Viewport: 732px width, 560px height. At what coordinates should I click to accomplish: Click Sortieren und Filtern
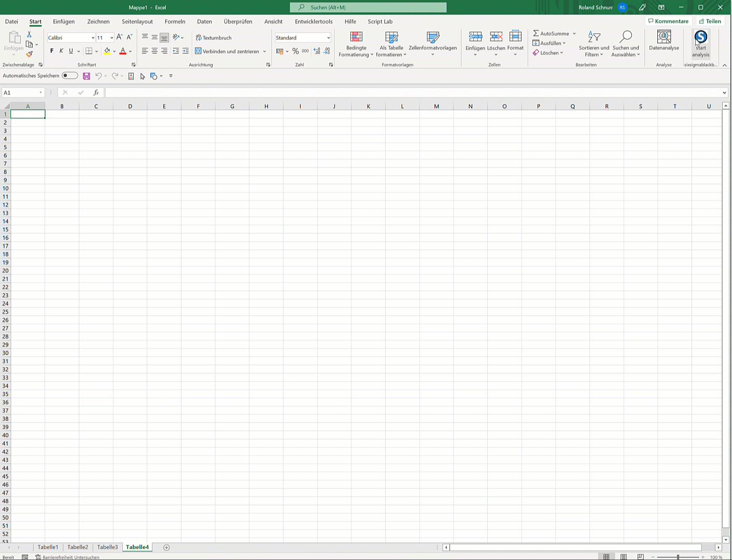(594, 44)
